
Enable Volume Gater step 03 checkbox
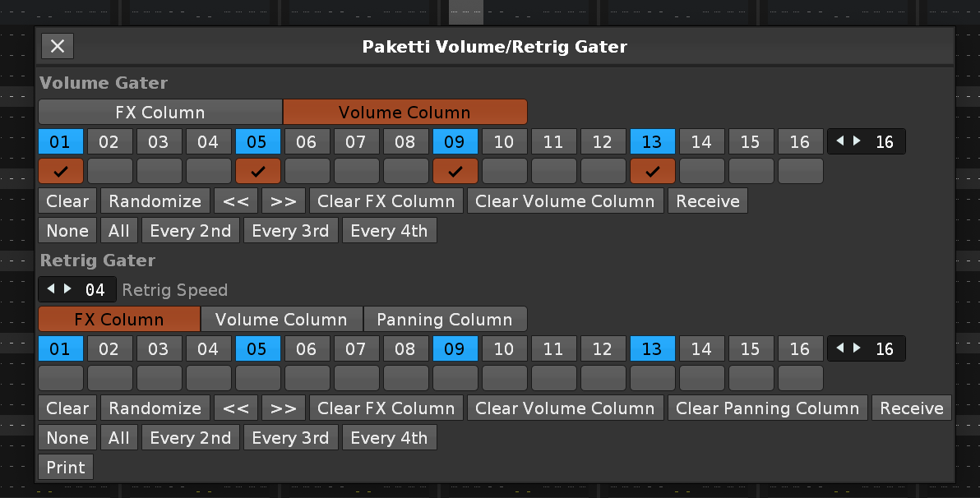click(159, 172)
